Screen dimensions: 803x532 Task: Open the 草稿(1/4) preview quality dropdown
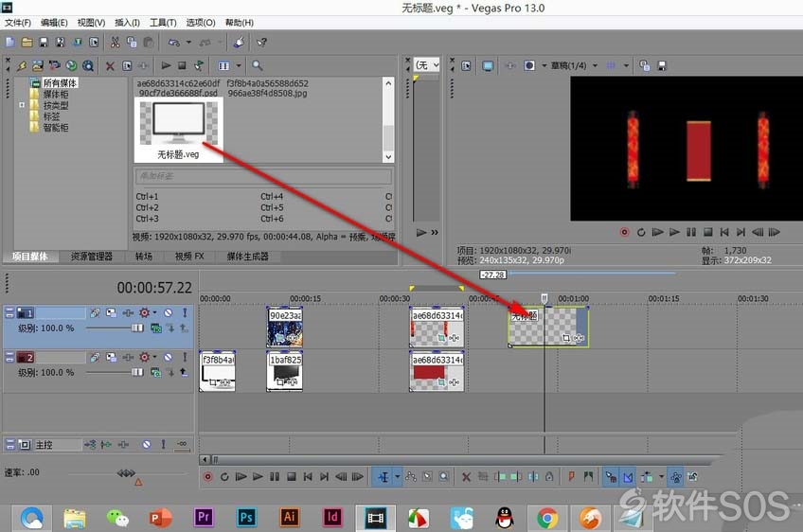595,65
